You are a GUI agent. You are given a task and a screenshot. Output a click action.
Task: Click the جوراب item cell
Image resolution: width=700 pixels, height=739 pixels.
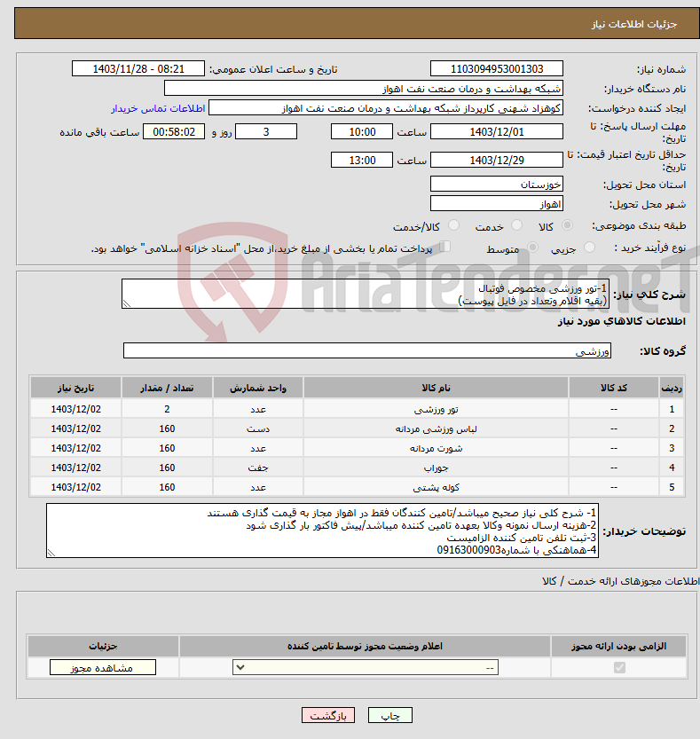click(x=436, y=468)
